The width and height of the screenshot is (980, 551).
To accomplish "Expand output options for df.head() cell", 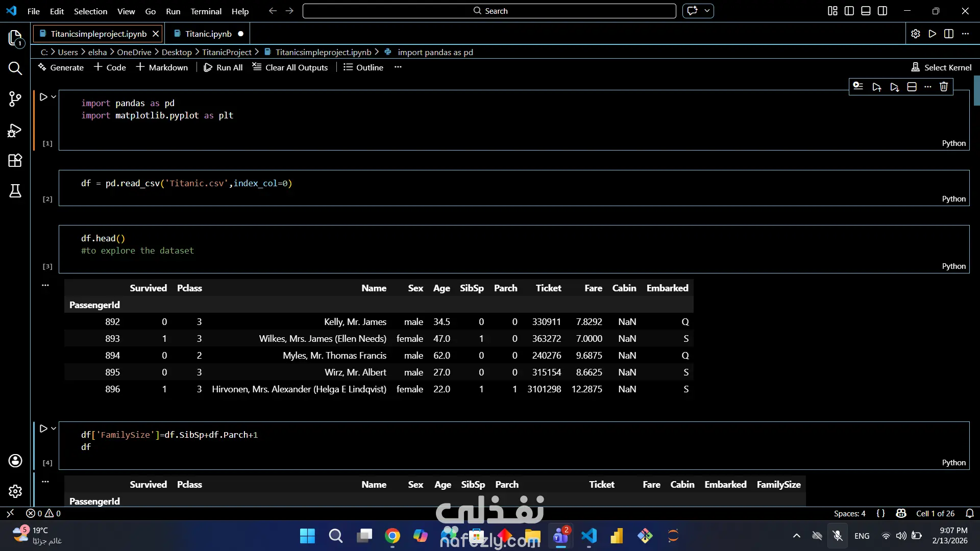I will 45,285.
